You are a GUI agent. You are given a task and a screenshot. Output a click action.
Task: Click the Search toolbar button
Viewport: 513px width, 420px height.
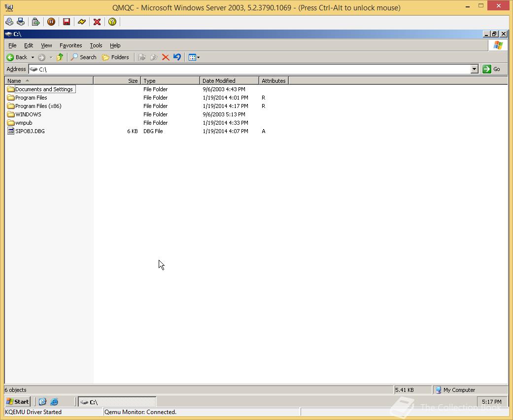coord(84,57)
